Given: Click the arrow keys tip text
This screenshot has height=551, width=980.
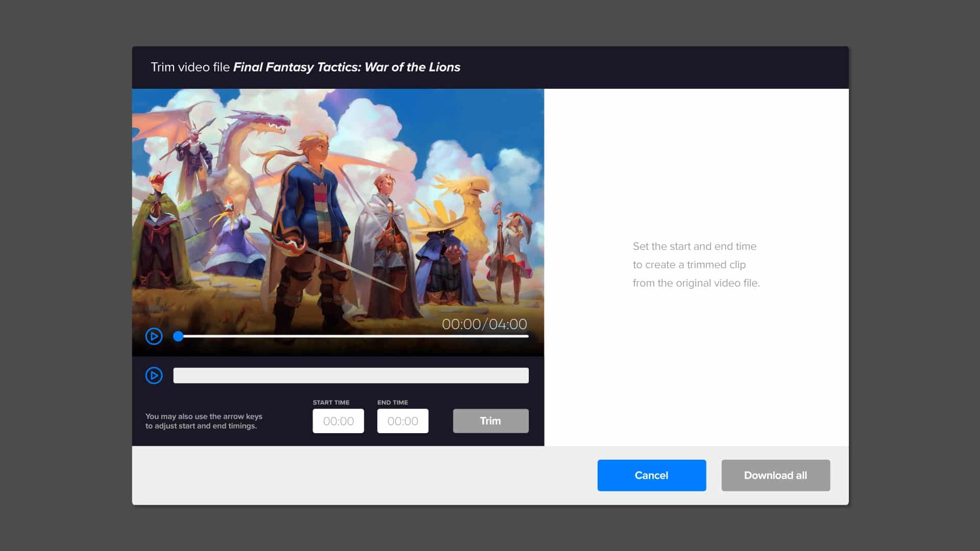Looking at the screenshot, I should (x=204, y=421).
